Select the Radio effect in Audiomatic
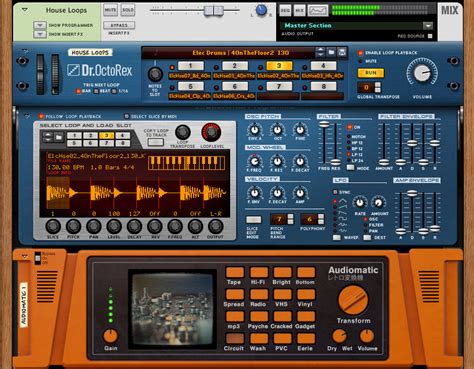The height and width of the screenshot is (369, 474). pos(258,294)
